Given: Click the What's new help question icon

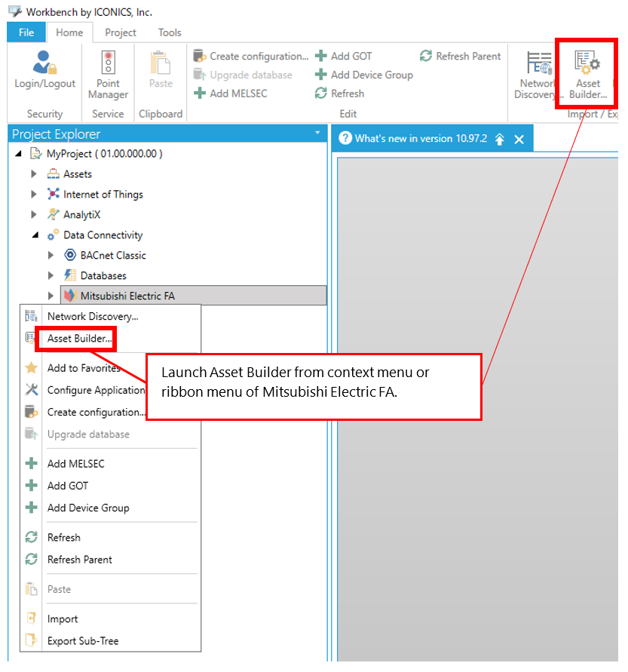Looking at the screenshot, I should click(345, 138).
